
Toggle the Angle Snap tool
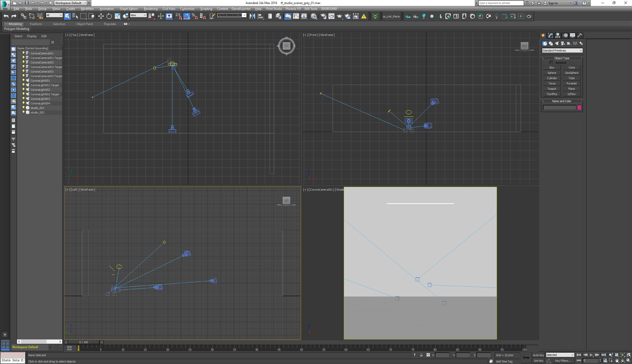point(187,16)
